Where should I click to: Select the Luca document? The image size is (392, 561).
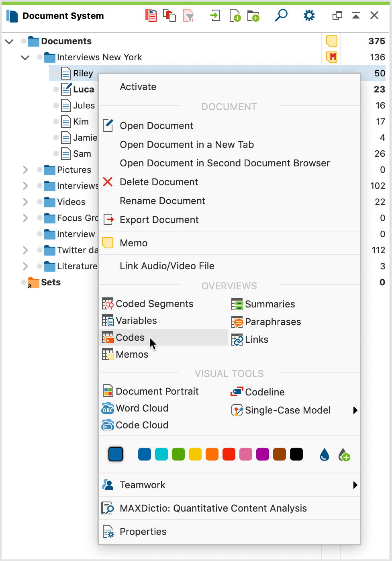[84, 89]
